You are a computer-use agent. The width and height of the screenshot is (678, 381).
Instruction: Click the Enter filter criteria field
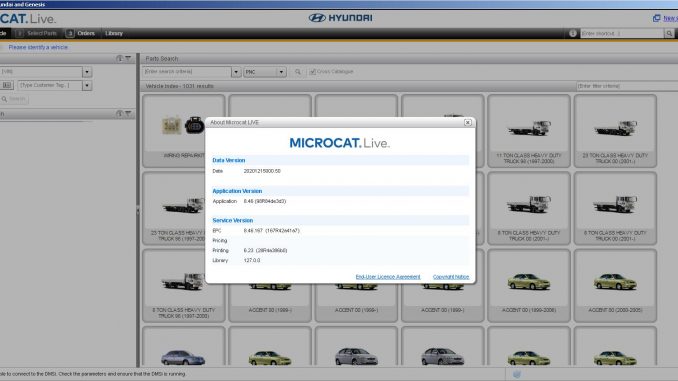(627, 86)
